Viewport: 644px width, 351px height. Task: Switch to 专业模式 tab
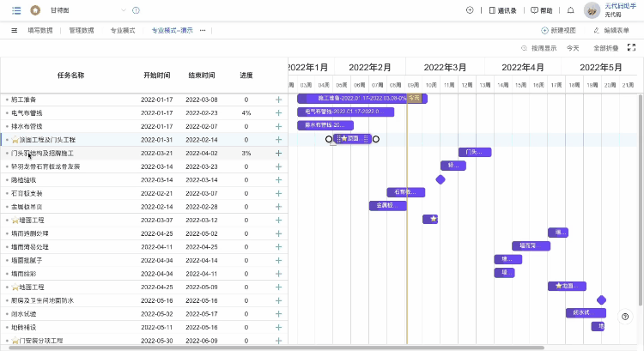(123, 30)
